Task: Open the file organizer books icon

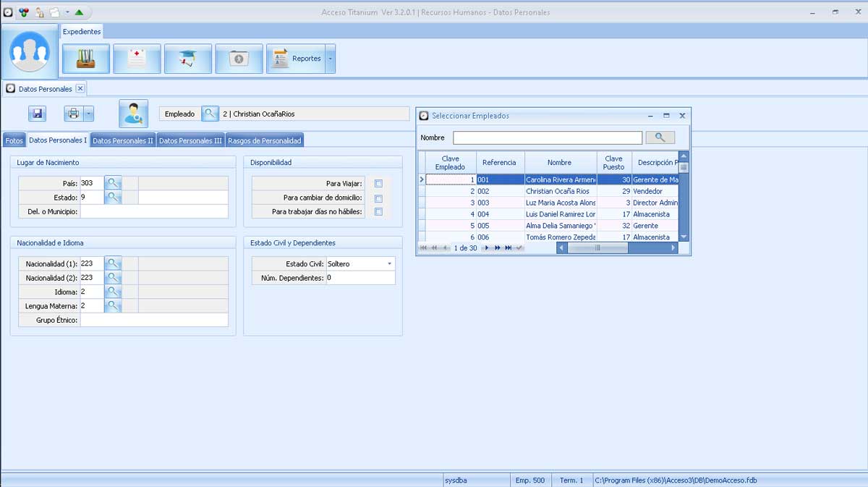Action: pyautogui.click(x=86, y=59)
